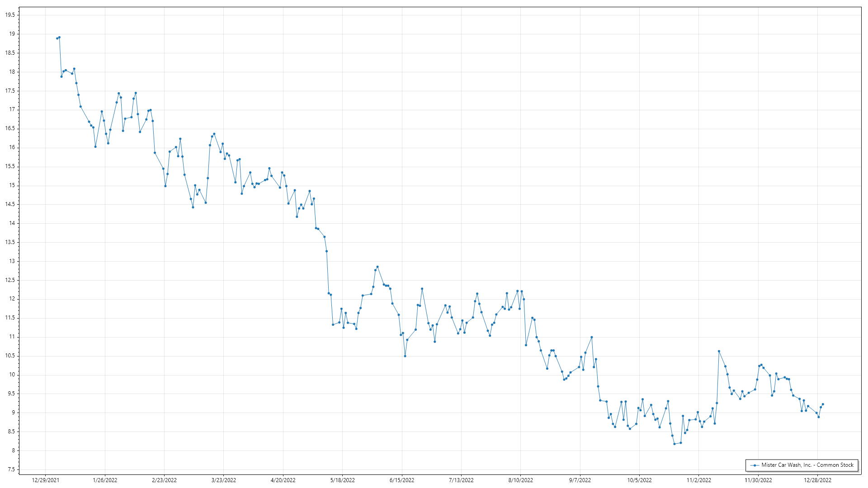
Task: Click the 12/29/2021 x-axis date label
Action: [x=45, y=480]
